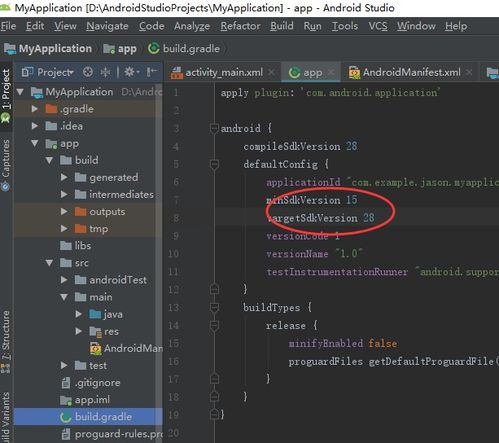499x443 pixels.
Task: Expand the tmp folder
Action: tap(64, 229)
